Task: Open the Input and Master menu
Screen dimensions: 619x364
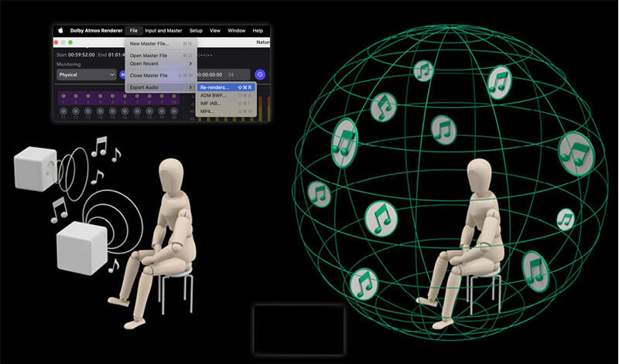Action: point(163,30)
